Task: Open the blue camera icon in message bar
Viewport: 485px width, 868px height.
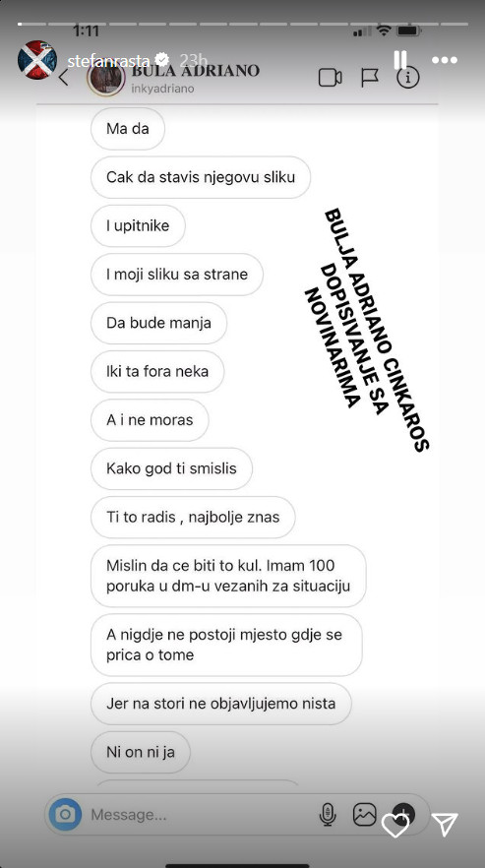Action: pos(65,814)
